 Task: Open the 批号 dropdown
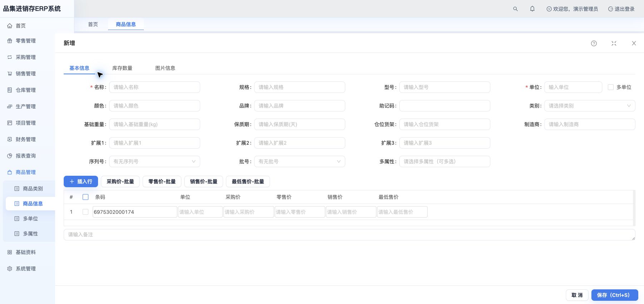299,161
